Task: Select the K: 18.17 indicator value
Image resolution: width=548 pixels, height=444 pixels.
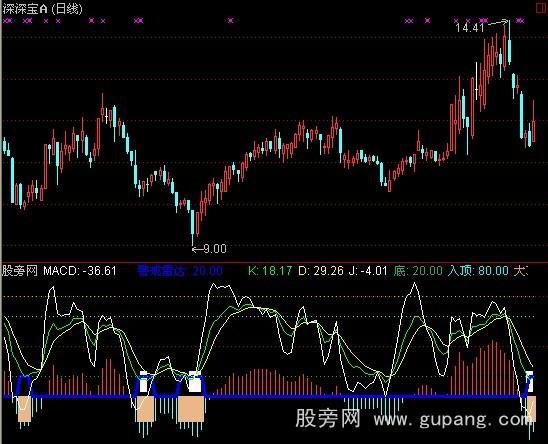Action: pyautogui.click(x=270, y=271)
